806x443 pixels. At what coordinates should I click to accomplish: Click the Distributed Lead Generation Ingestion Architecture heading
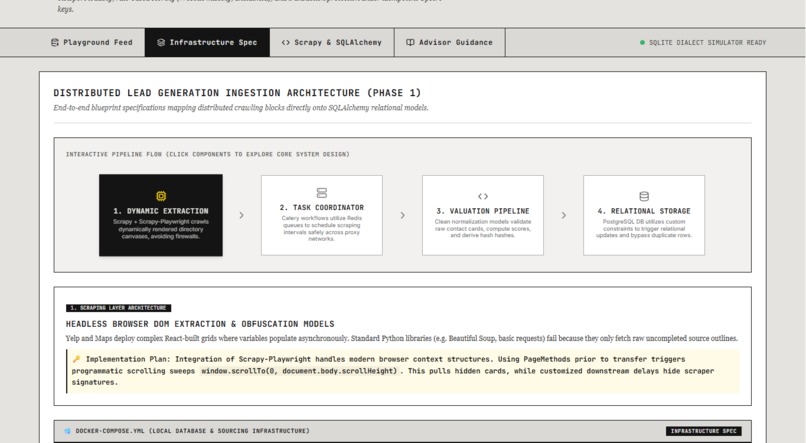[x=237, y=93]
